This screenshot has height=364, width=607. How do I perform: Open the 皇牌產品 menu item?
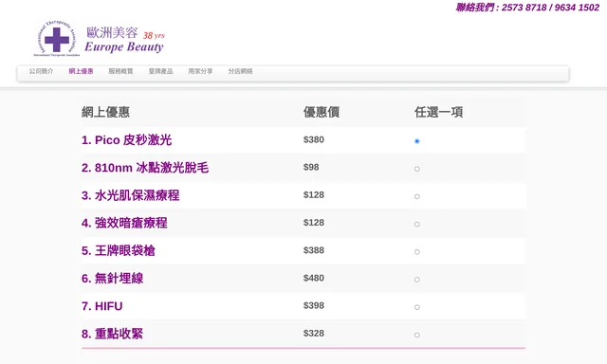(160, 71)
